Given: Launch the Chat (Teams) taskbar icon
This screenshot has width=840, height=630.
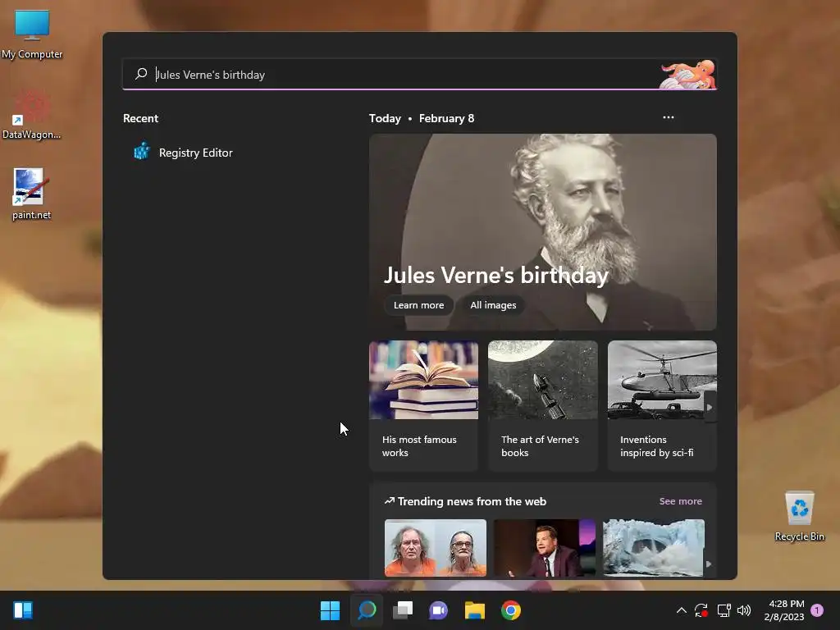Looking at the screenshot, I should click(x=438, y=610).
